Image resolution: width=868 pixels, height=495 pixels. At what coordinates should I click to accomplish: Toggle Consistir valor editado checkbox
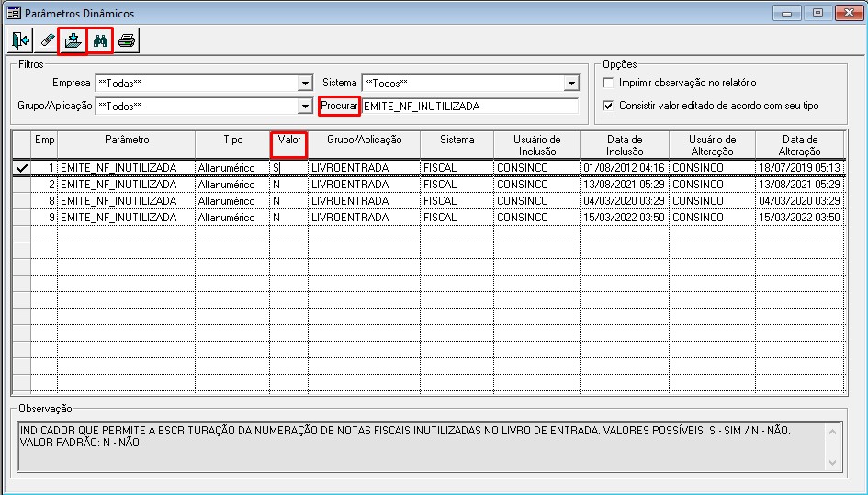(608, 106)
